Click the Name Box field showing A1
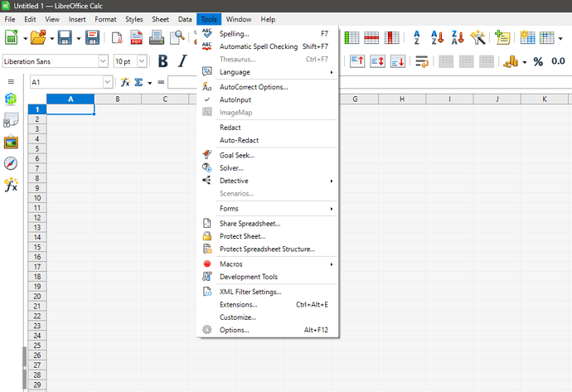This screenshot has width=572, height=392. click(x=66, y=82)
